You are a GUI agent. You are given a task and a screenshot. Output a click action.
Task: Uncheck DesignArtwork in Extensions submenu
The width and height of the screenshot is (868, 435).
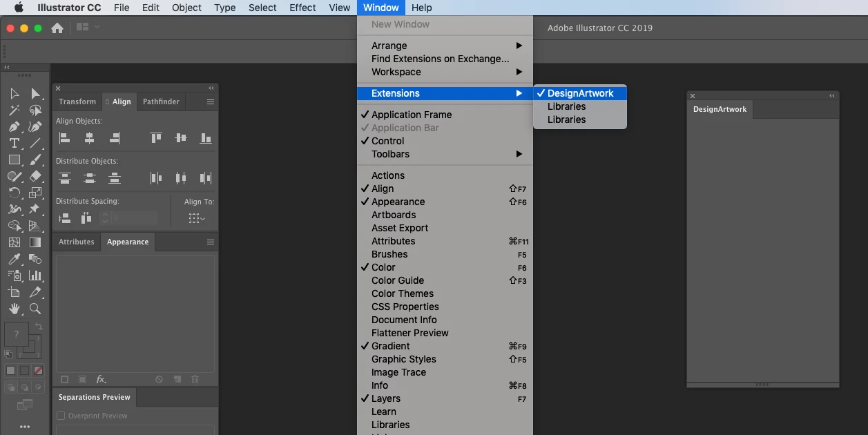[x=580, y=93]
